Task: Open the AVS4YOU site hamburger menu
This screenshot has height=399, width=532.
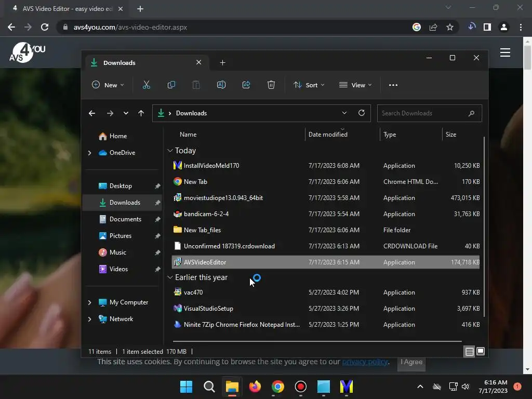Action: [x=505, y=52]
